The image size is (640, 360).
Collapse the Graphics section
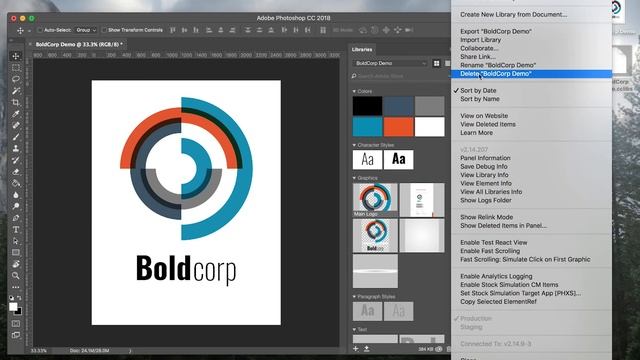(x=354, y=178)
